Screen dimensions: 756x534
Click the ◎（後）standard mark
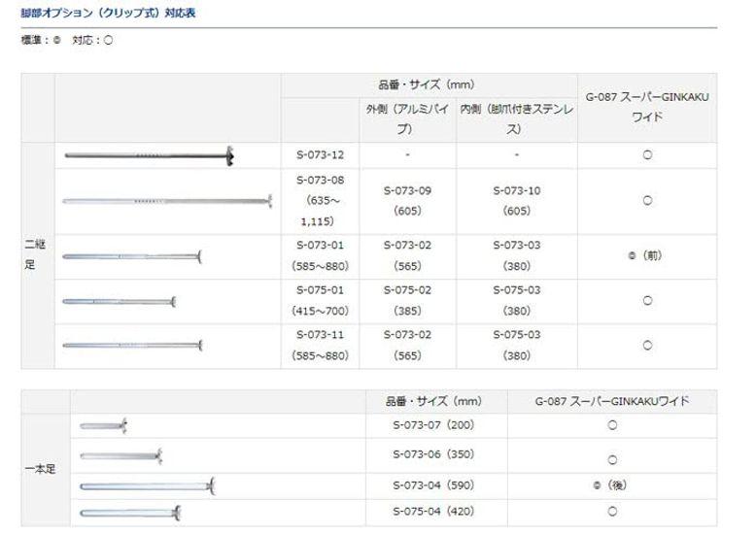[x=612, y=484]
